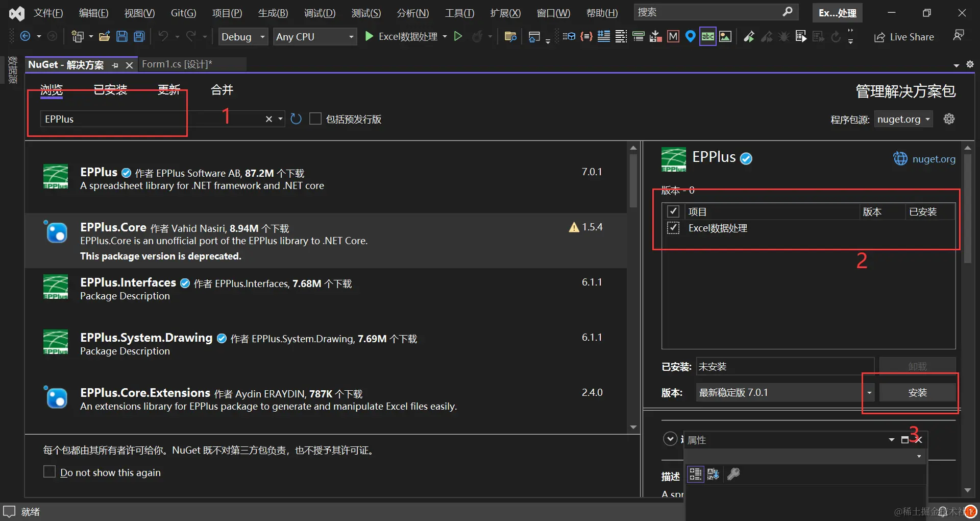Open the Debug configuration dropdown
The image size is (980, 521).
click(243, 37)
